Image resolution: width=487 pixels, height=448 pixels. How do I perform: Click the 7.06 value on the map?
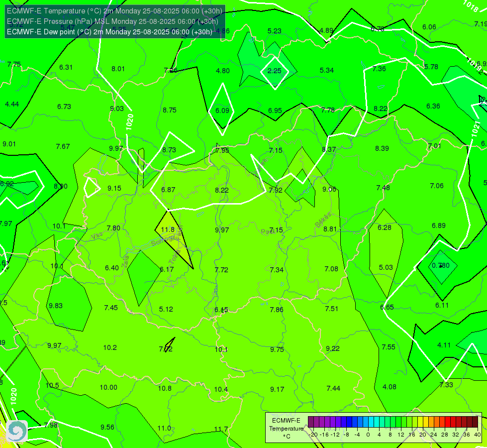tap(437, 186)
